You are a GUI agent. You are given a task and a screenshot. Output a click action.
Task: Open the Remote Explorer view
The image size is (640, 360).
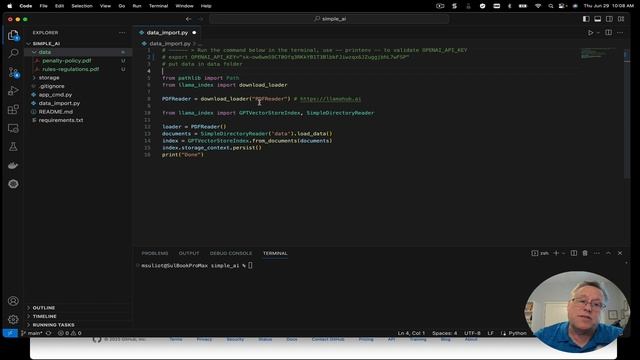(x=13, y=128)
